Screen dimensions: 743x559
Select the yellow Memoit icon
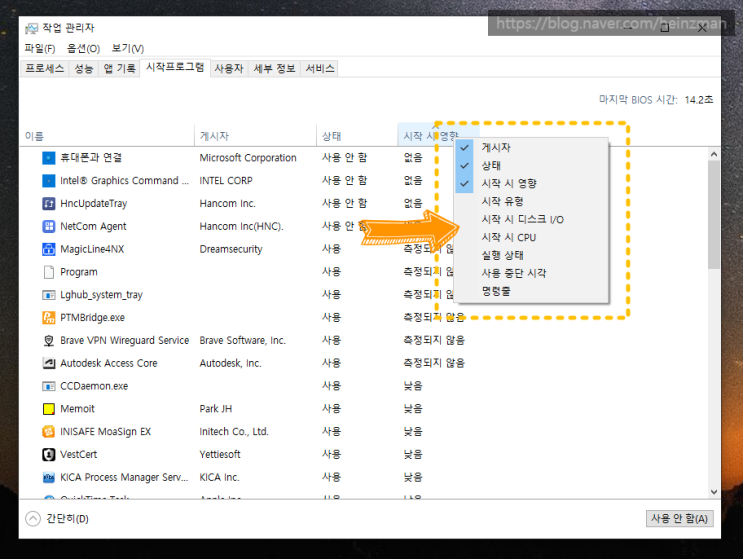[49, 409]
